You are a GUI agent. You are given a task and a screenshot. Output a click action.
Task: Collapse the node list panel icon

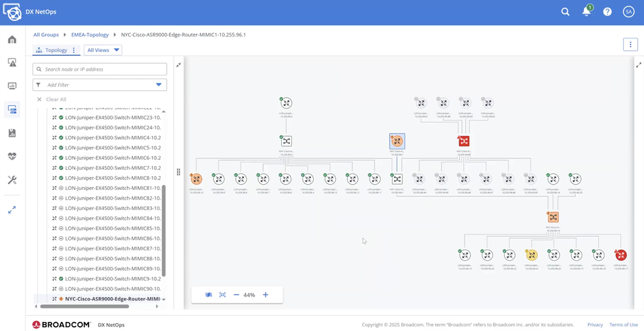tap(178, 65)
